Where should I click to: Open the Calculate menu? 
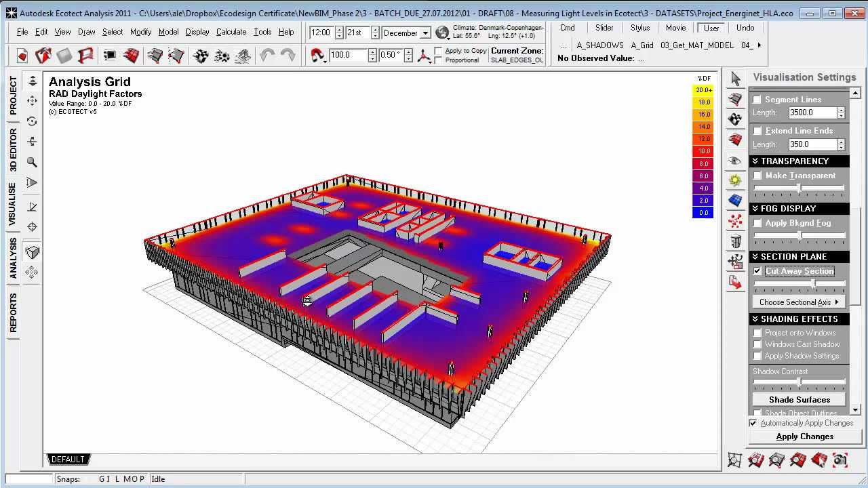pos(231,32)
